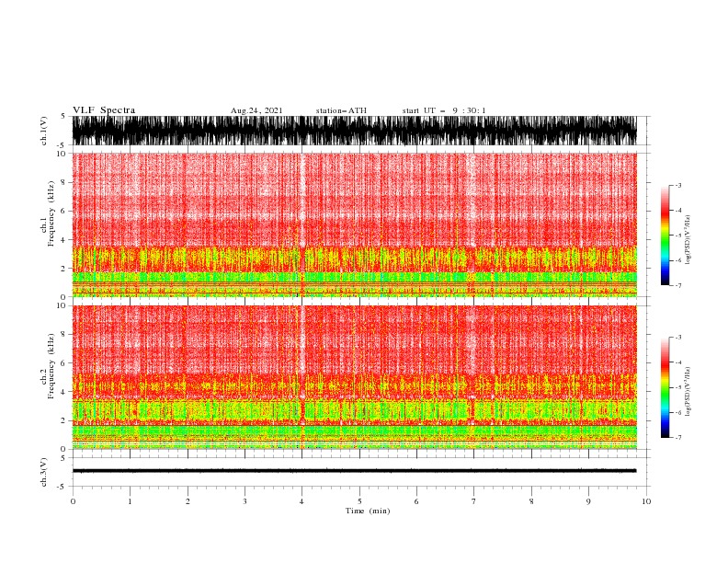Select the start UT = 9:30:1 text
The height and width of the screenshot is (563, 728).
pos(444,110)
